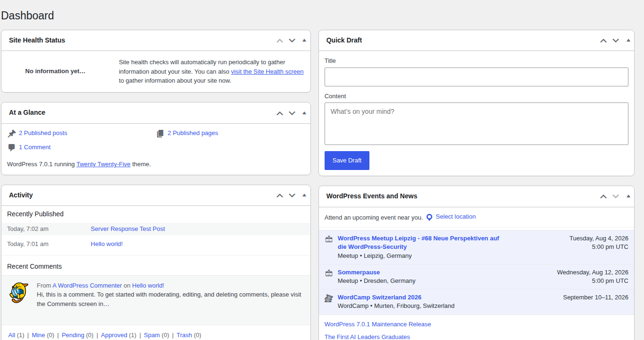The image size is (644, 340).
Task: Click the meetup icon beside Sommerpause
Action: coord(329,273)
